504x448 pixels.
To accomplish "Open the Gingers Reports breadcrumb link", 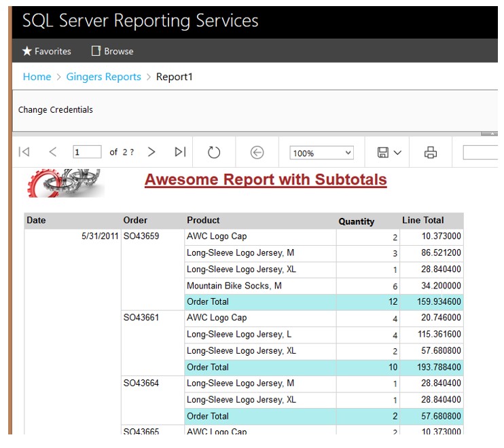I will pos(103,77).
